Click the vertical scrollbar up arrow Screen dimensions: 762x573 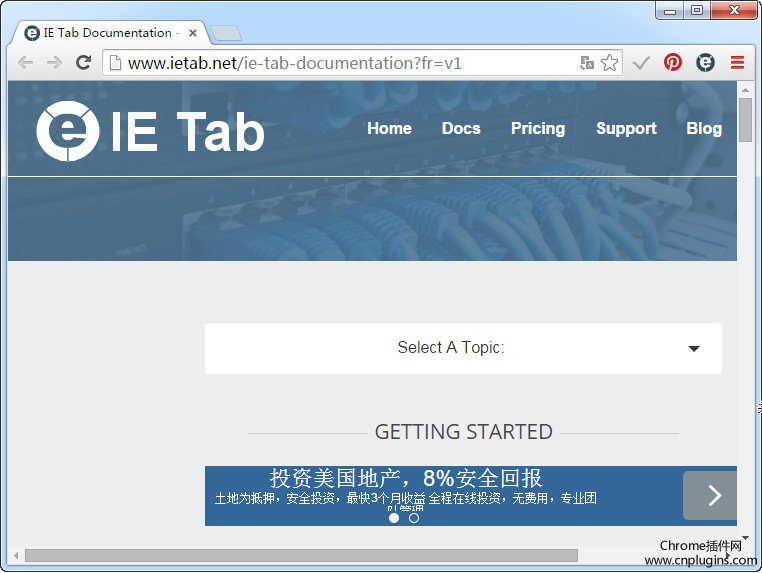click(745, 90)
